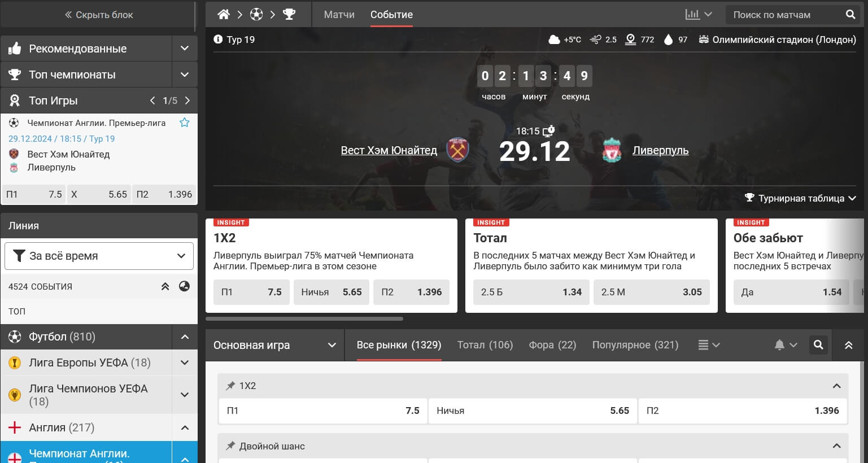Open Вест Хэм Юнайтед team link
Screen dimensions: 868x463
[389, 150]
